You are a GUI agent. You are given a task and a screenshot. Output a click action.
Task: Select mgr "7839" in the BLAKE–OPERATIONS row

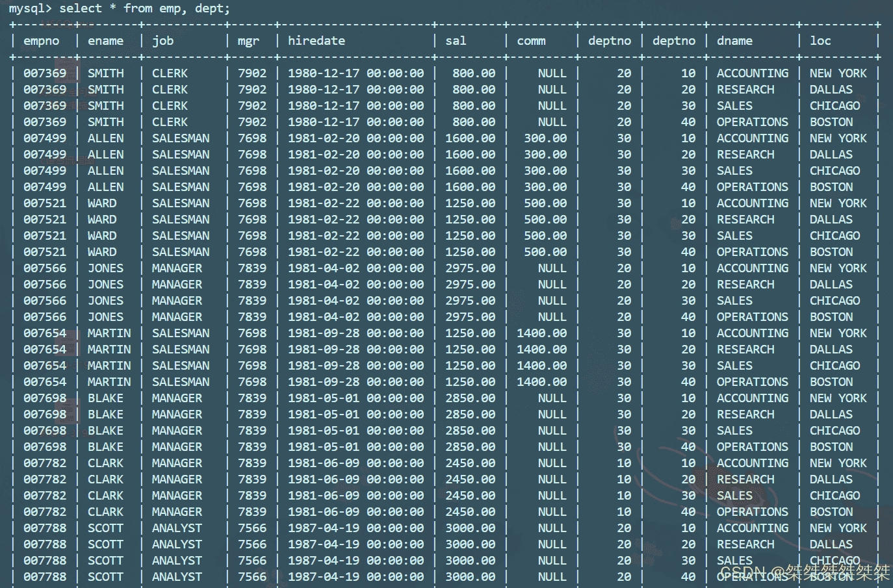tap(252, 447)
